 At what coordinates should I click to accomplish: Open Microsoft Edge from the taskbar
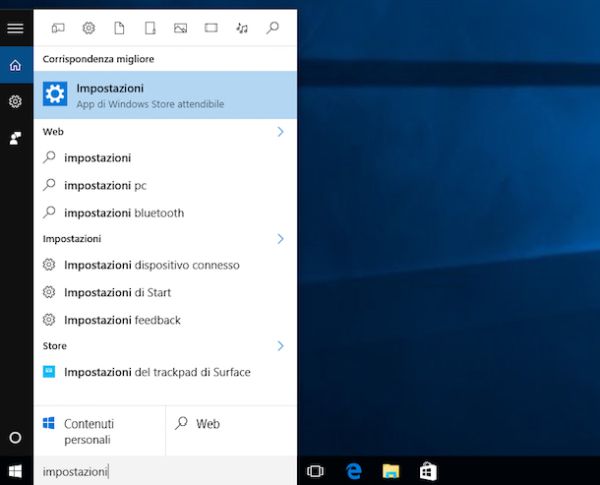353,471
